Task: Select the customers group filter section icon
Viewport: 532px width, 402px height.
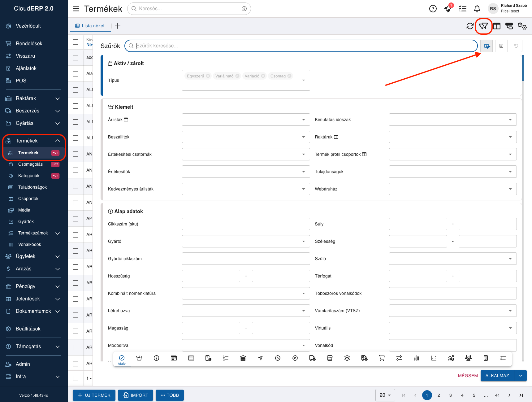Action: tap(469, 358)
